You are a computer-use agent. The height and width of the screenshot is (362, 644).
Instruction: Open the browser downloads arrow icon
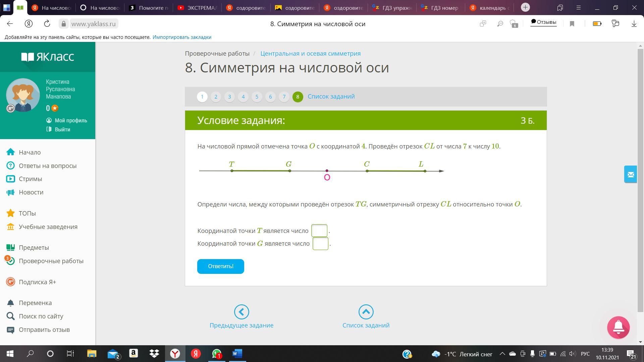634,24
